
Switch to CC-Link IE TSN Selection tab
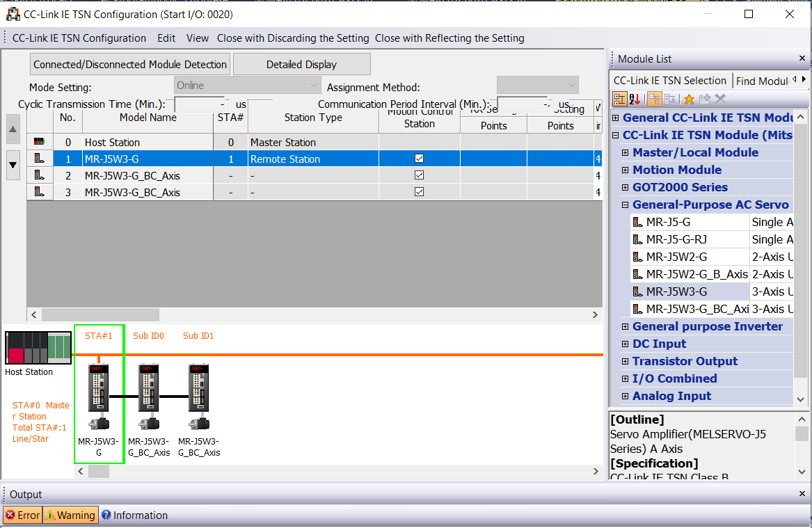[670, 81]
